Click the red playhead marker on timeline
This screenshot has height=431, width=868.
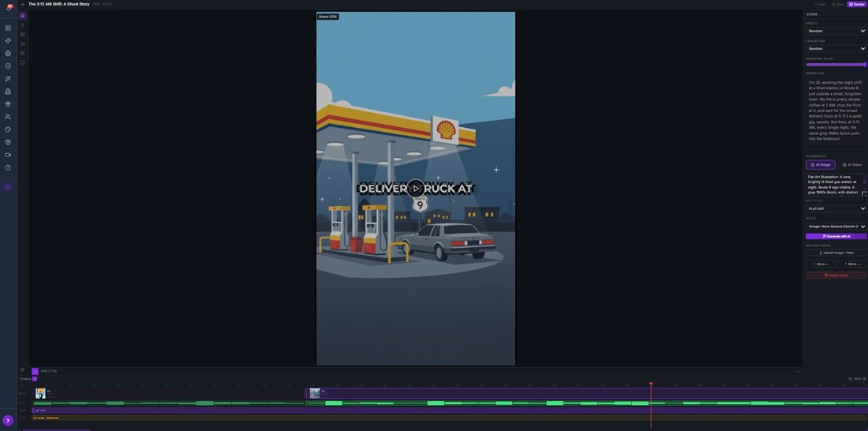point(651,384)
